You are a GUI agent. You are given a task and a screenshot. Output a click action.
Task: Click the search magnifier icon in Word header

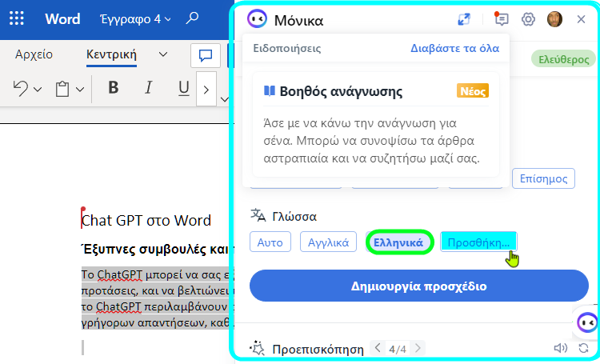tap(192, 18)
